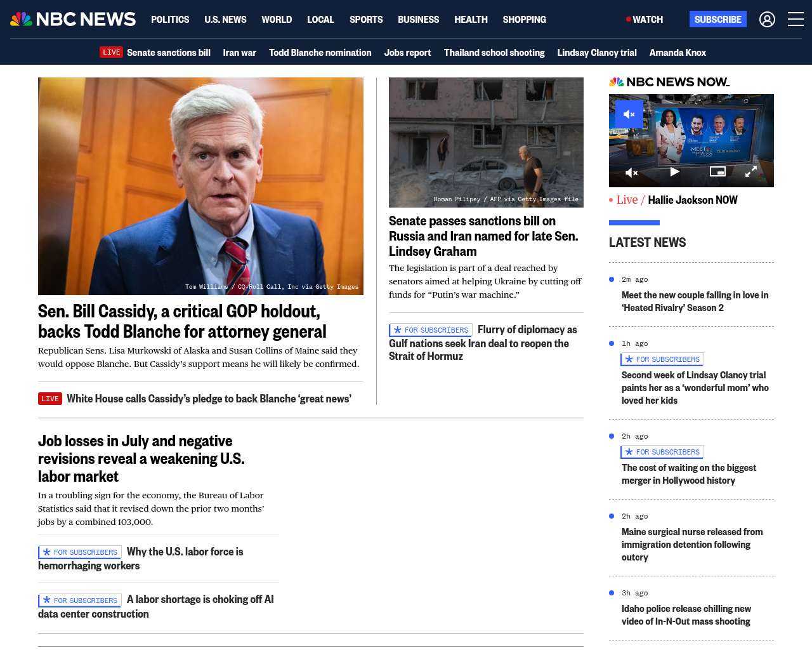This screenshot has width=812, height=650.
Task: Open the U.S. News section
Action: (x=225, y=20)
